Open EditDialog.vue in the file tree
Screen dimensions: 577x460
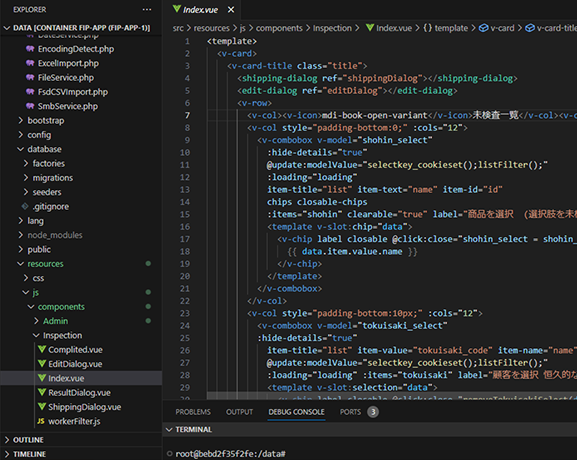click(x=75, y=364)
